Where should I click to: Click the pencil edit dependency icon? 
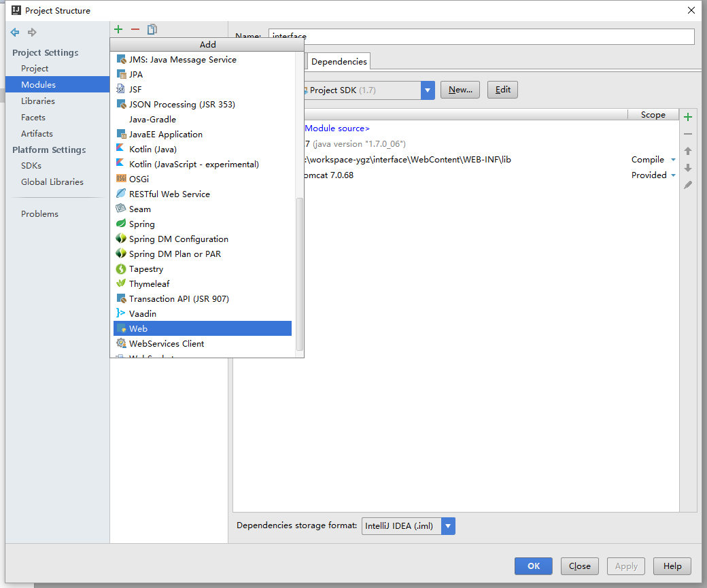point(687,185)
